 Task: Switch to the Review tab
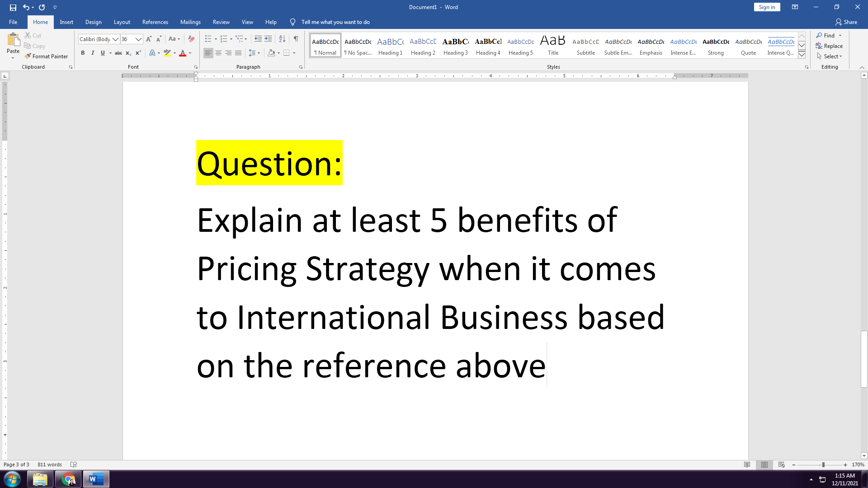(x=221, y=22)
